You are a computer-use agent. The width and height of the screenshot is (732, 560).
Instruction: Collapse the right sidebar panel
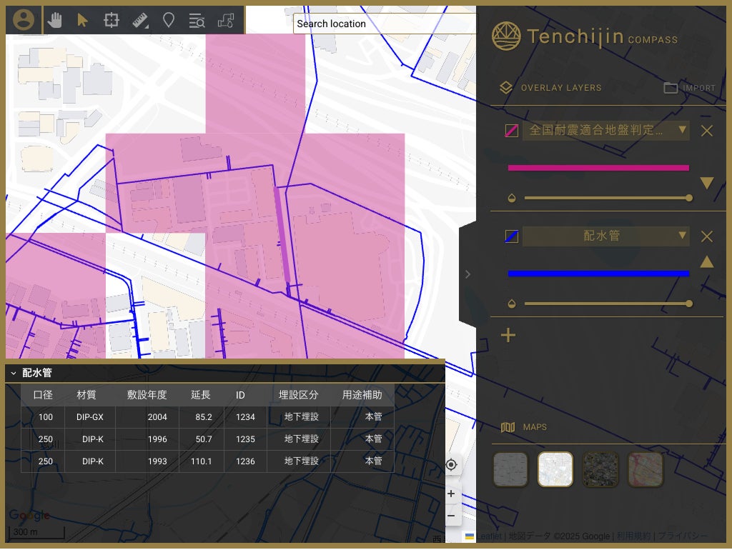468,274
